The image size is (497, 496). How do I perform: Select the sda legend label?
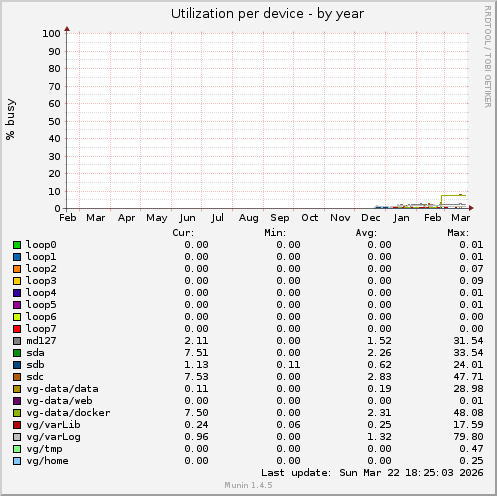(35, 353)
